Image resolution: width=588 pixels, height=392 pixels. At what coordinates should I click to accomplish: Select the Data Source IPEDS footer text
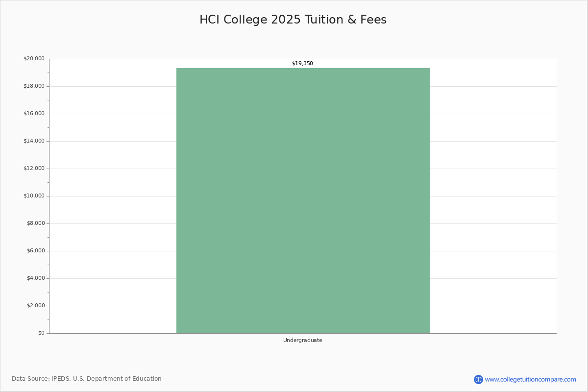pyautogui.click(x=87, y=379)
